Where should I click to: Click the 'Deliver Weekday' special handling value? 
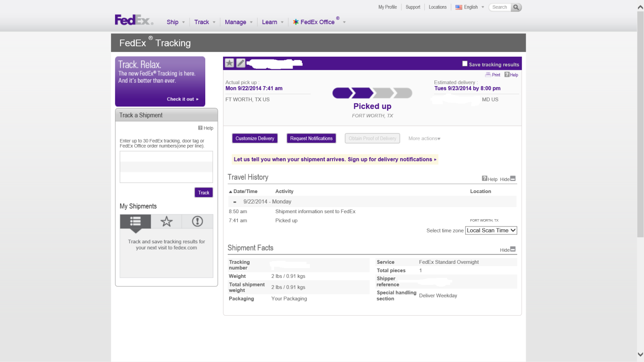coord(438,296)
